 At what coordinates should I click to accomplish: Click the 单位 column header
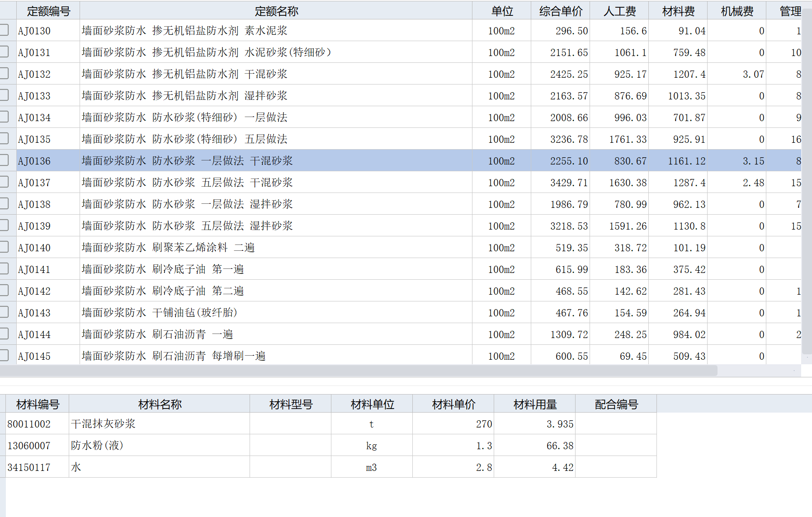pyautogui.click(x=502, y=11)
